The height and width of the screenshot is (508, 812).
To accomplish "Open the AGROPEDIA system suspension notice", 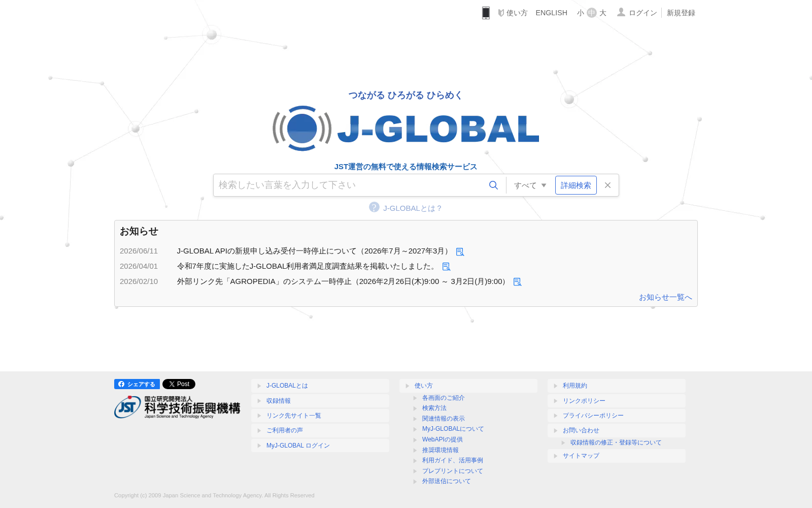I will point(342,281).
